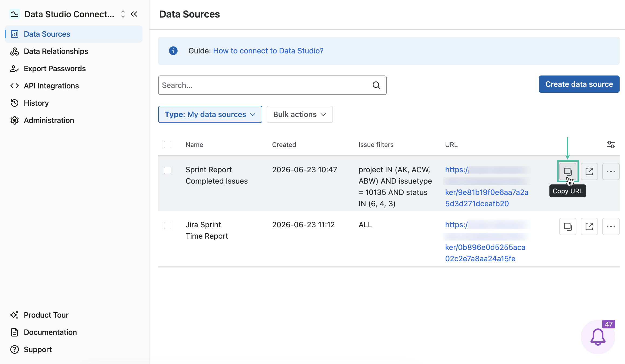
Task: Open 'How to connect to Data Studio?' guide
Action: pyautogui.click(x=268, y=51)
